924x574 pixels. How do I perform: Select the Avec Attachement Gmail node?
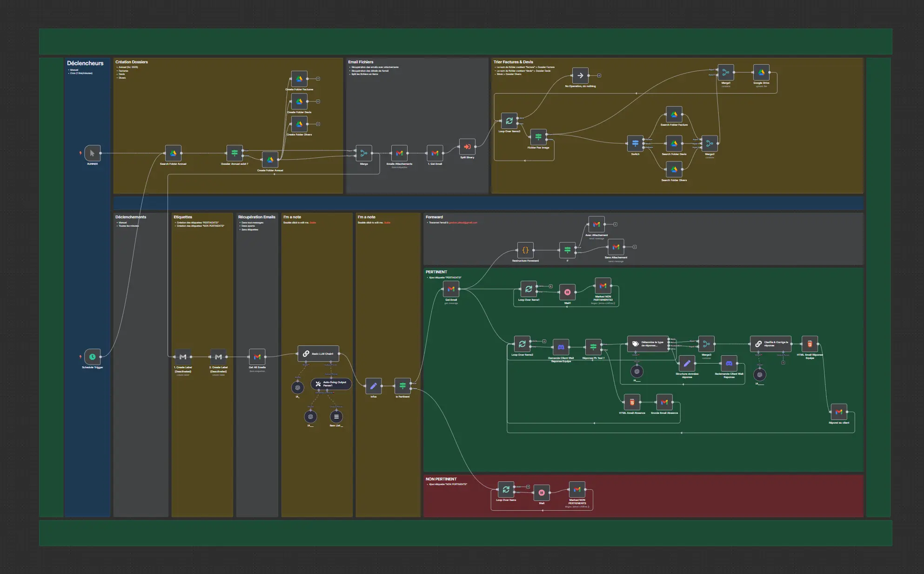(x=596, y=224)
